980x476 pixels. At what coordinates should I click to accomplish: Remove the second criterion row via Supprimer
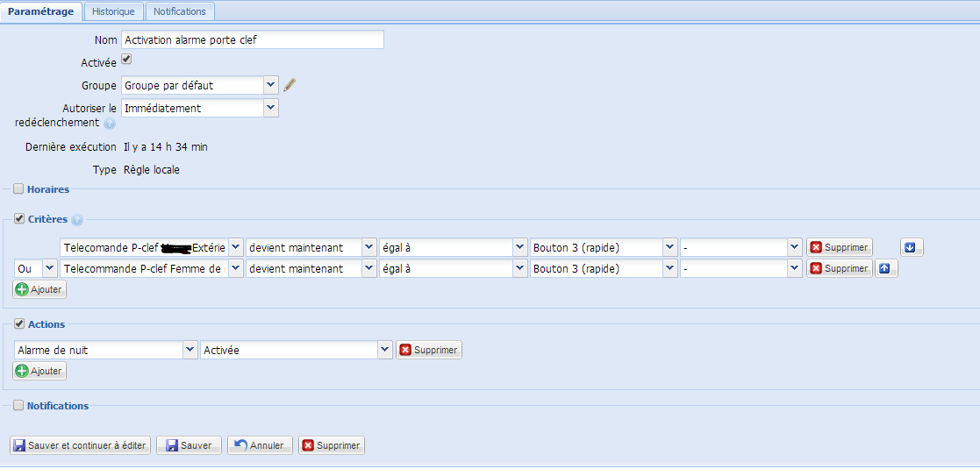[x=839, y=268]
